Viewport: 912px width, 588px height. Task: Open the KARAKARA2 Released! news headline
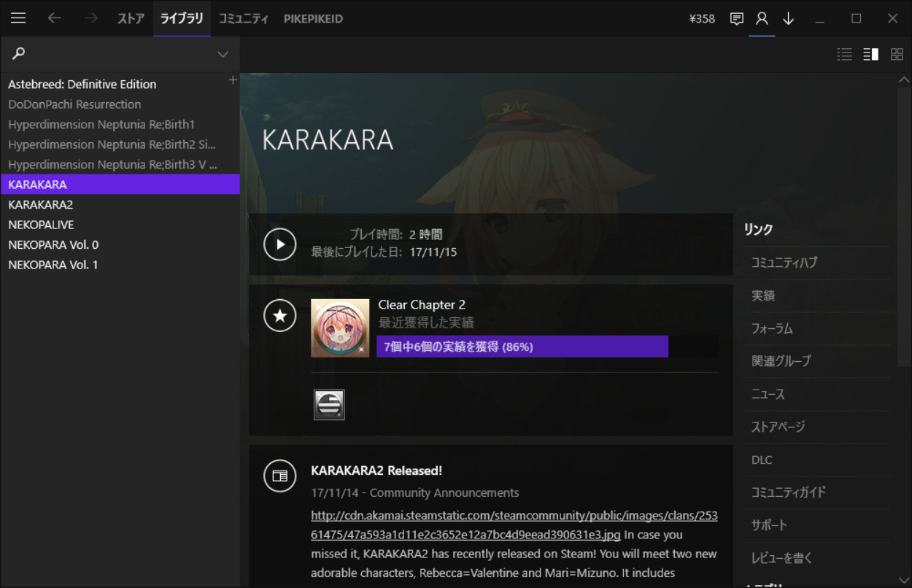(x=376, y=471)
